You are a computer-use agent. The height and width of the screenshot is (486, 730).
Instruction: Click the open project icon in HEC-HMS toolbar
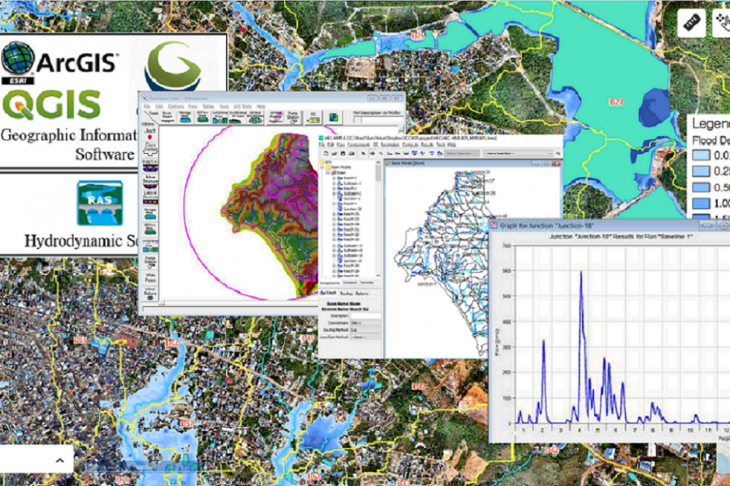tap(334, 154)
